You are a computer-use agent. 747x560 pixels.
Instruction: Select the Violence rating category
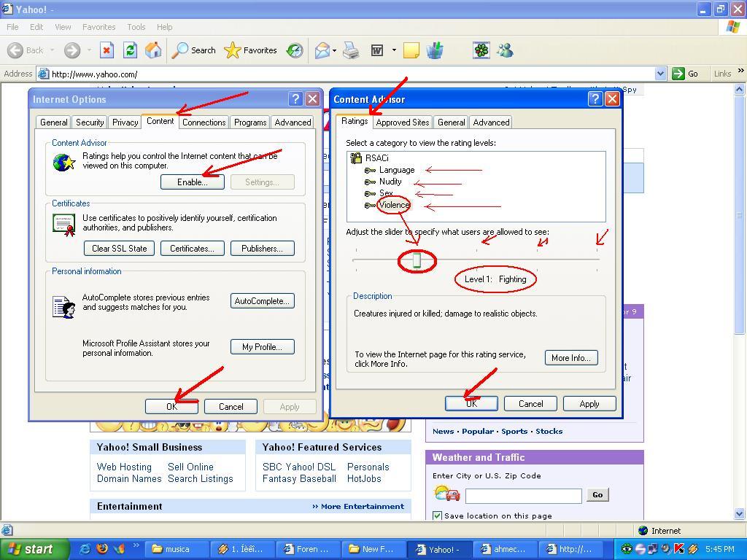tap(395, 205)
